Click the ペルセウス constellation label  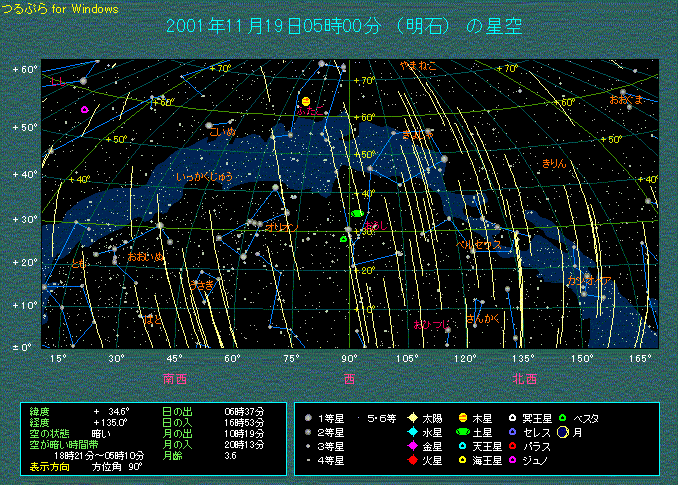pos(479,244)
